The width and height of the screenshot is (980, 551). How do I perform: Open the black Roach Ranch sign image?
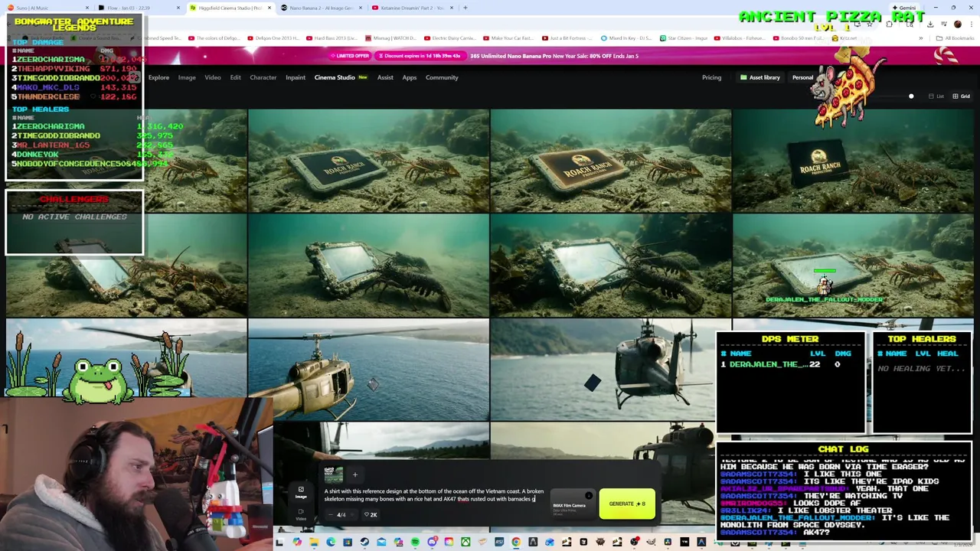853,160
